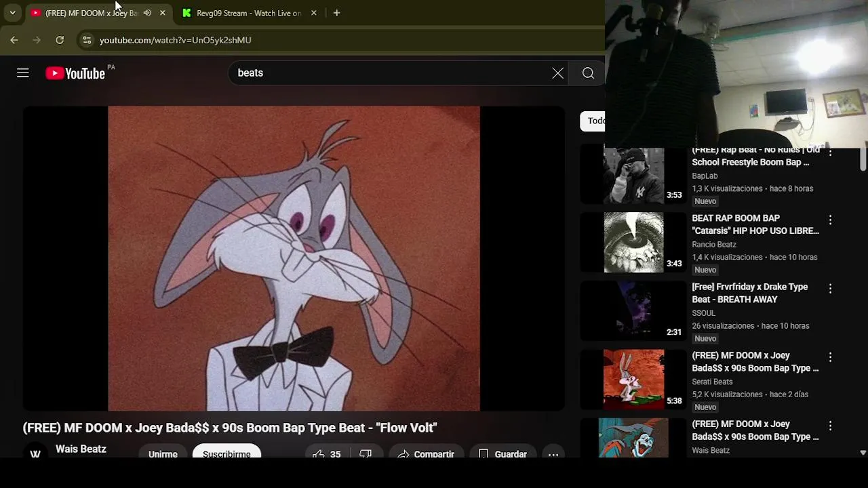This screenshot has width=868, height=488.
Task: Open the tab search dropdown arrow
Action: click(x=12, y=13)
